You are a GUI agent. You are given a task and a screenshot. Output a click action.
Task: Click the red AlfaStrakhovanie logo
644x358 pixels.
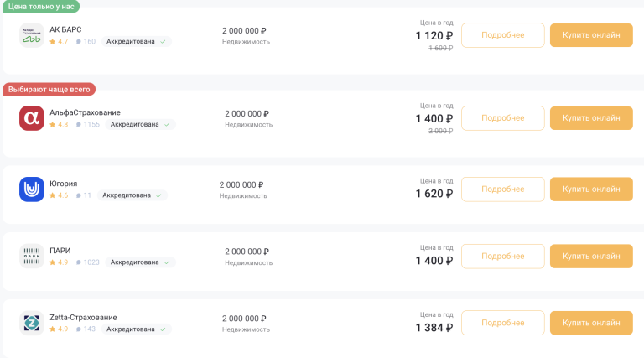32,118
